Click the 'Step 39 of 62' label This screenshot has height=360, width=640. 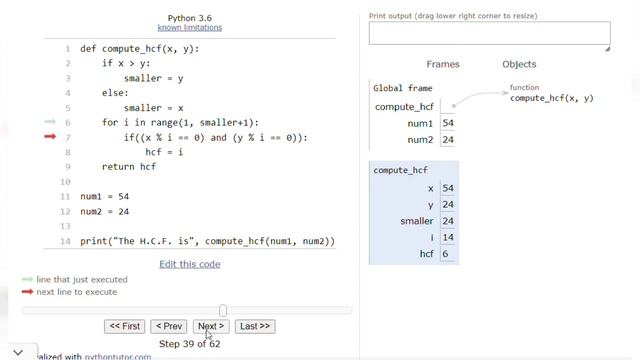190,344
